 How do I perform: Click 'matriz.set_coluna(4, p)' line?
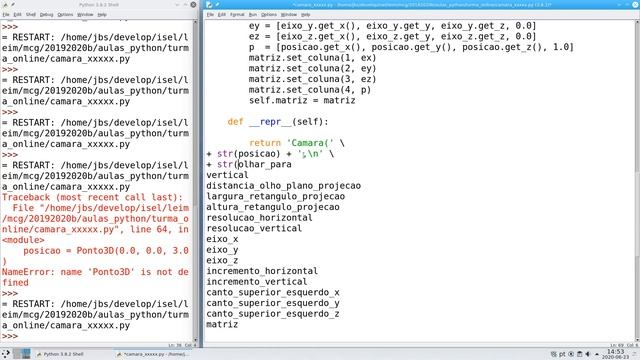pos(310,89)
